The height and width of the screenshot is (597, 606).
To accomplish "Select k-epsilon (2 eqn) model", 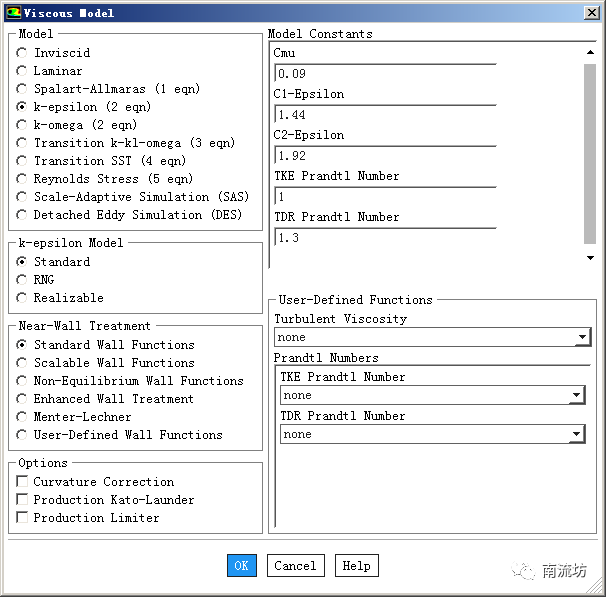I will [x=22, y=107].
